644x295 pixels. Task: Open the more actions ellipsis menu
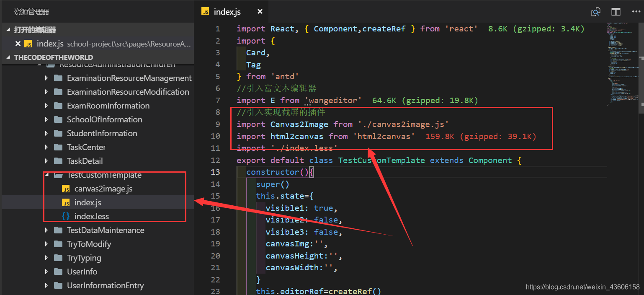[636, 12]
